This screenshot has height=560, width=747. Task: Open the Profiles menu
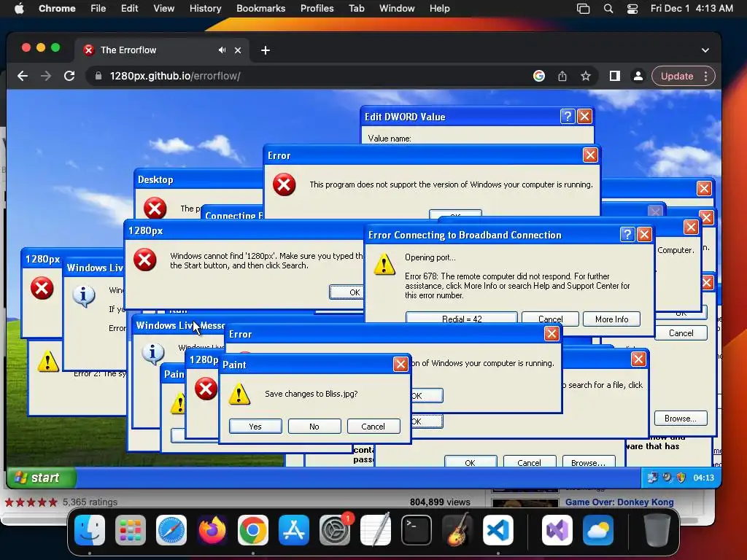[317, 9]
